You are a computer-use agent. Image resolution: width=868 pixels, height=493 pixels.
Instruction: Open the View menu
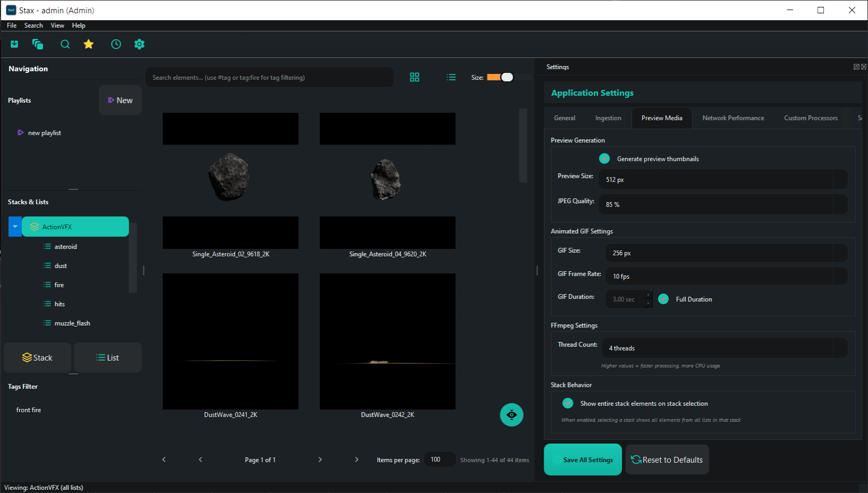[57, 26]
